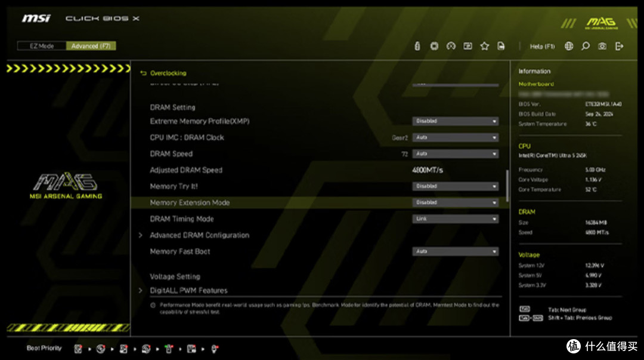Click the System 12V voltage reading
The height and width of the screenshot is (360, 644).
pos(595,265)
